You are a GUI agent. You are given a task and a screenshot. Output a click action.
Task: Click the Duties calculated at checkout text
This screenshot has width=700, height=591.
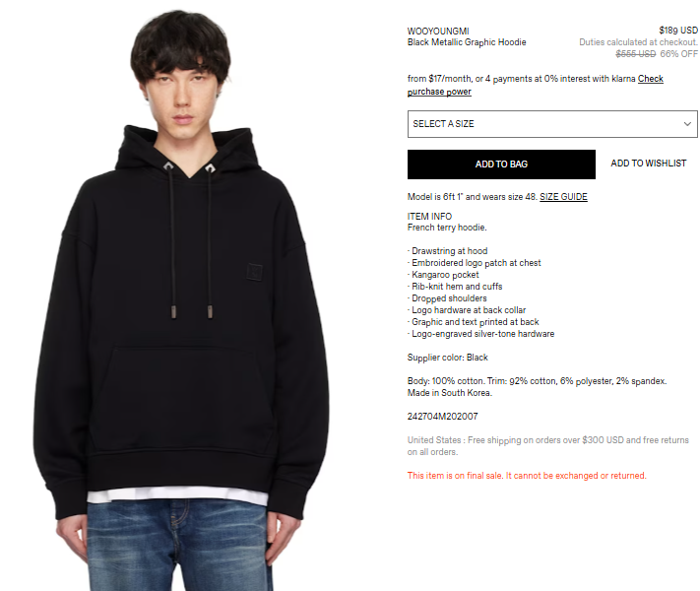(x=638, y=42)
